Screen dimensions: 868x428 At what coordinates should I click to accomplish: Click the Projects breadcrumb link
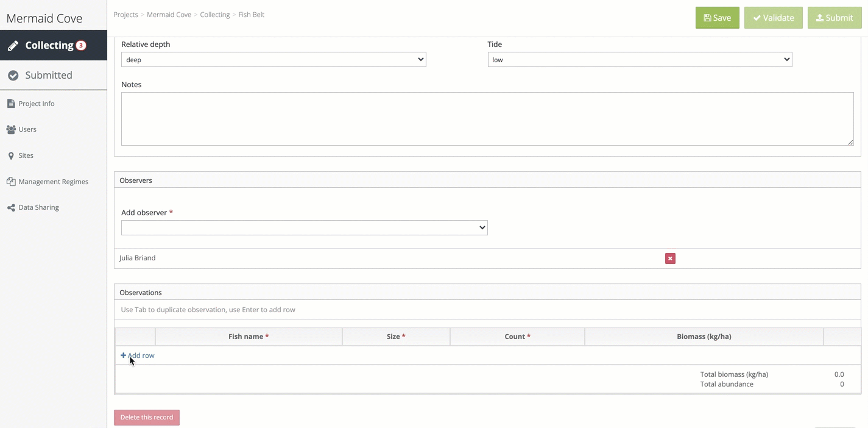pos(126,15)
